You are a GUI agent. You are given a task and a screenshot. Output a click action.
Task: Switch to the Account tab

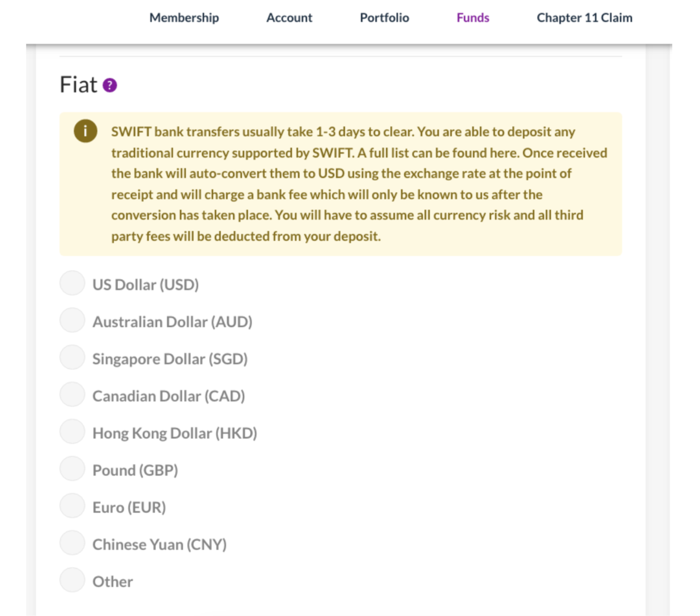289,18
